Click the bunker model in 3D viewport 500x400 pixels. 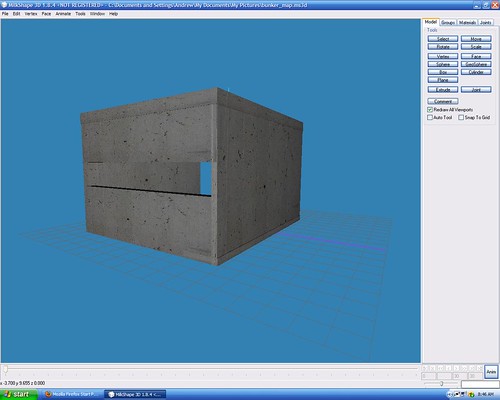pos(192,177)
